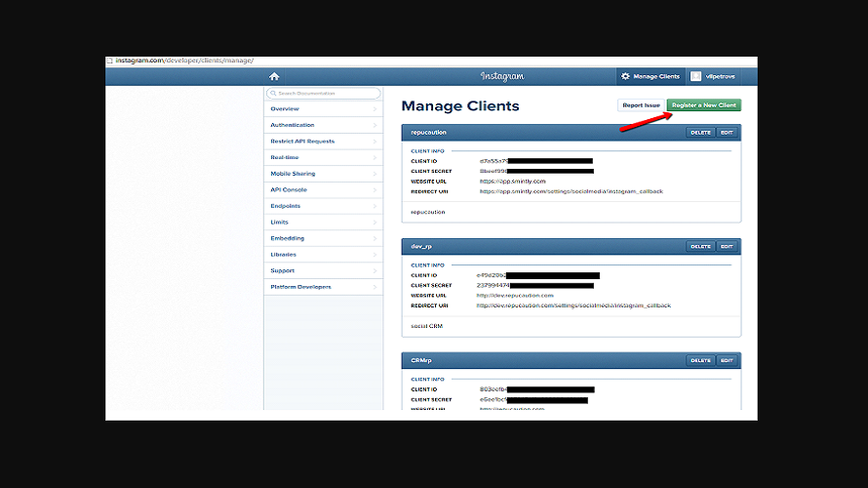Click chevron next to API Console
The width and height of the screenshot is (868, 488).
(375, 189)
